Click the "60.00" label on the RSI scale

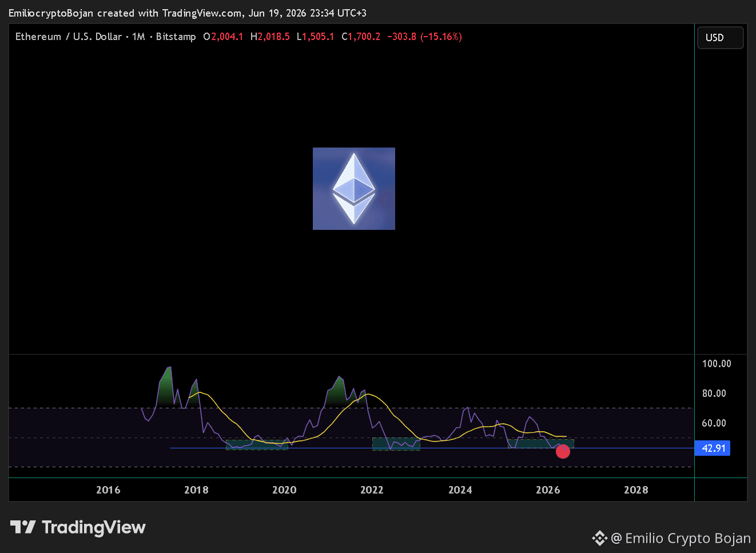click(714, 423)
